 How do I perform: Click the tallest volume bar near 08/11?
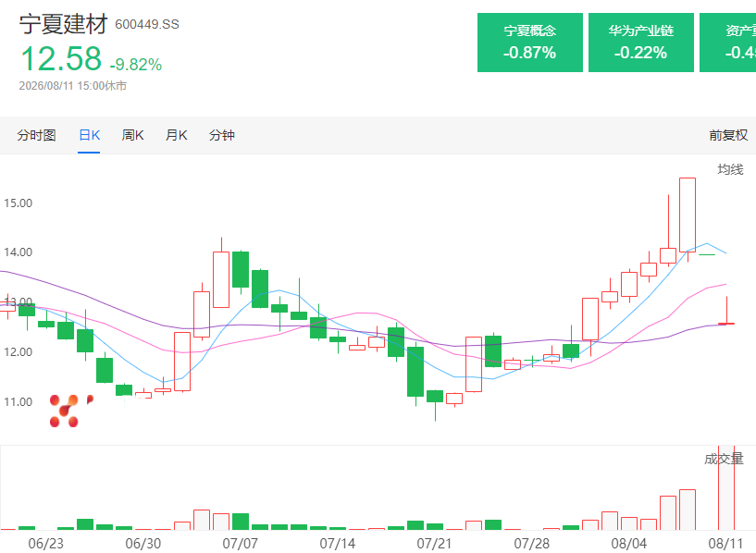tap(726, 487)
